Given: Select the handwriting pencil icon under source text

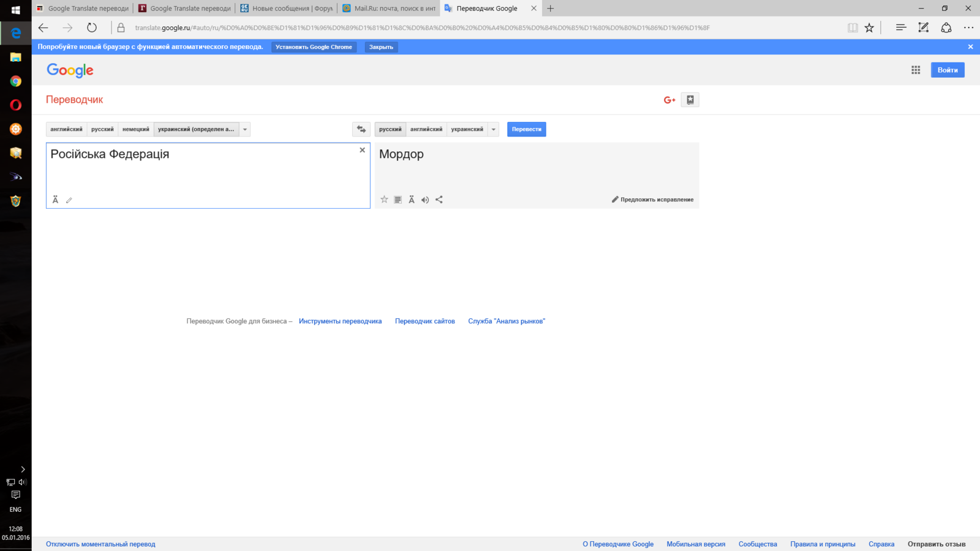Looking at the screenshot, I should (x=69, y=200).
